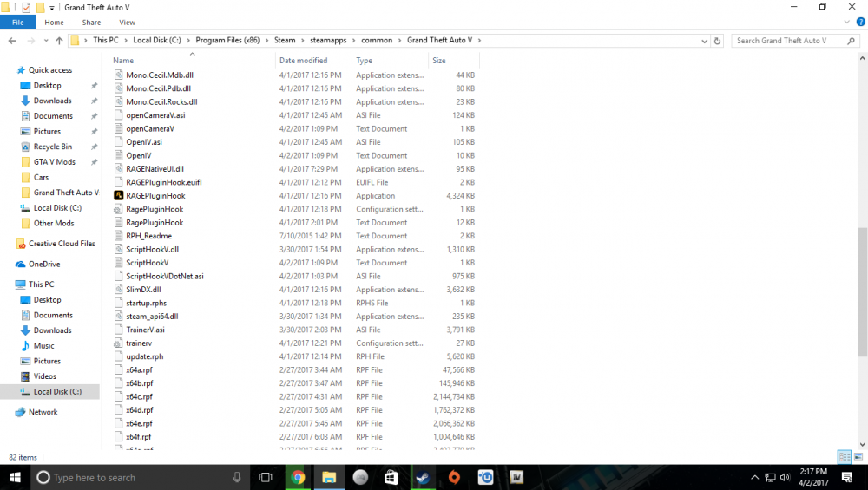
Task: Open the View ribbon tab
Action: 127,23
